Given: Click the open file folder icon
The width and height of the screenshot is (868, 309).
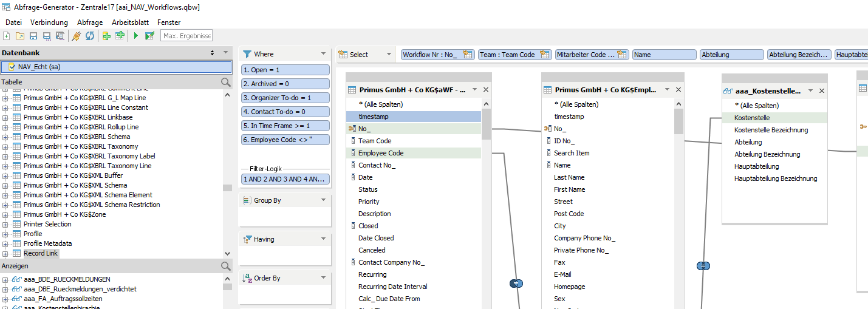Looking at the screenshot, I should [x=19, y=36].
